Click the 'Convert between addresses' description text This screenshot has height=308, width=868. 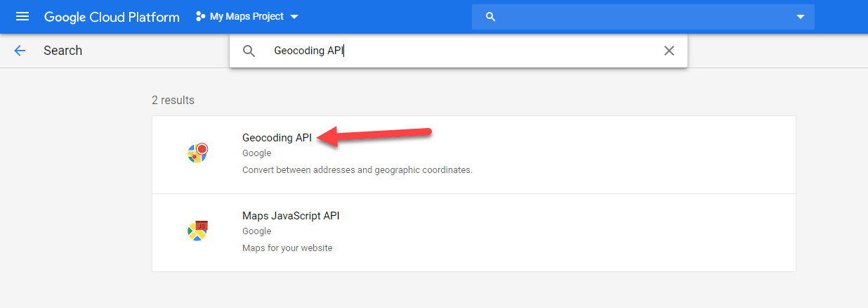pos(357,170)
